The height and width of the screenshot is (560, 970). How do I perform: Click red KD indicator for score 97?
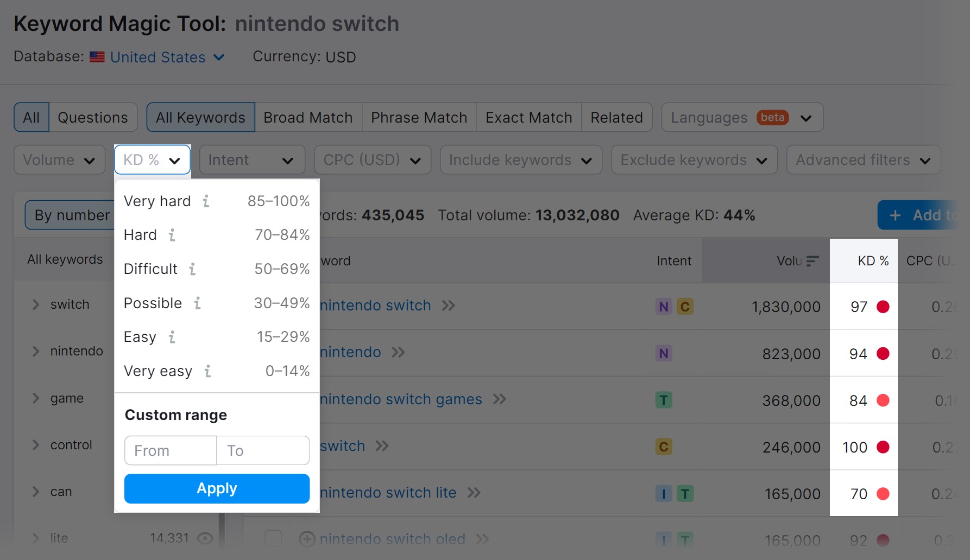click(883, 307)
